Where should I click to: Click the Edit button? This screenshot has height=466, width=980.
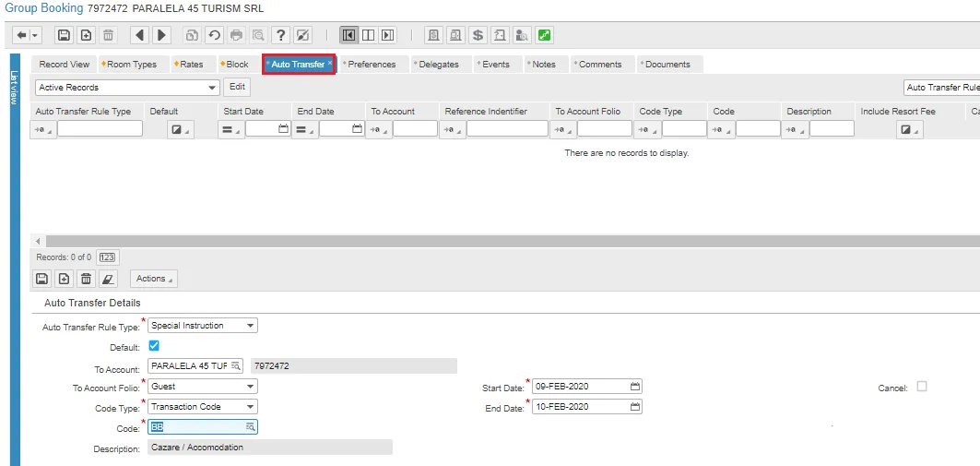237,87
